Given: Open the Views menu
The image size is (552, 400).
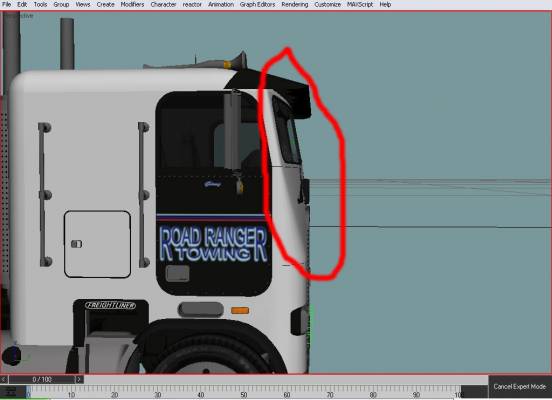Looking at the screenshot, I should click(83, 5).
